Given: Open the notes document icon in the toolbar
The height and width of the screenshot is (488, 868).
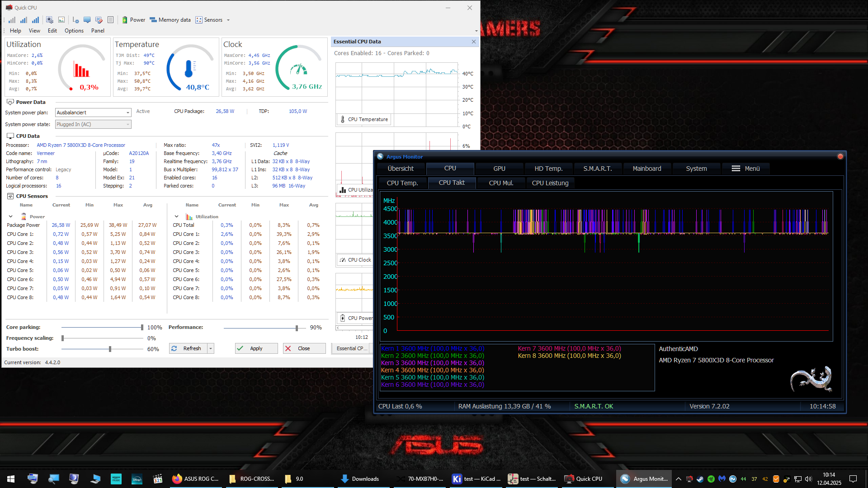Looking at the screenshot, I should coord(111,20).
